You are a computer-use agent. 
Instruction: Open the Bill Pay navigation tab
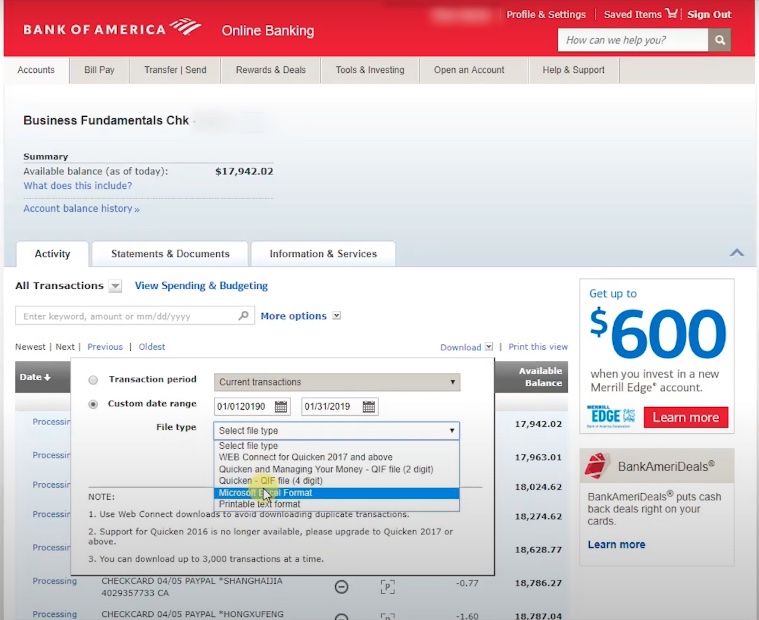[x=99, y=70]
